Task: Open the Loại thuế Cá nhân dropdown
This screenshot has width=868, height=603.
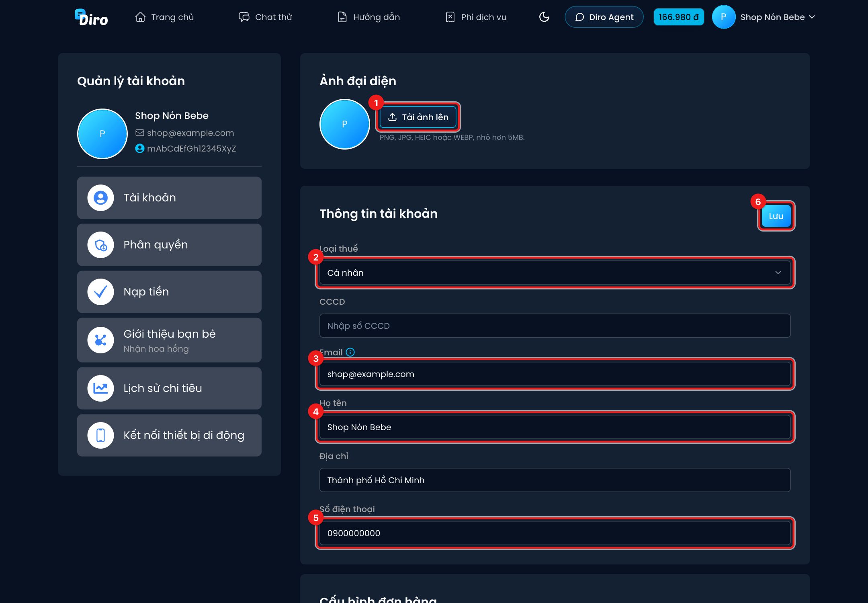Action: (x=555, y=273)
